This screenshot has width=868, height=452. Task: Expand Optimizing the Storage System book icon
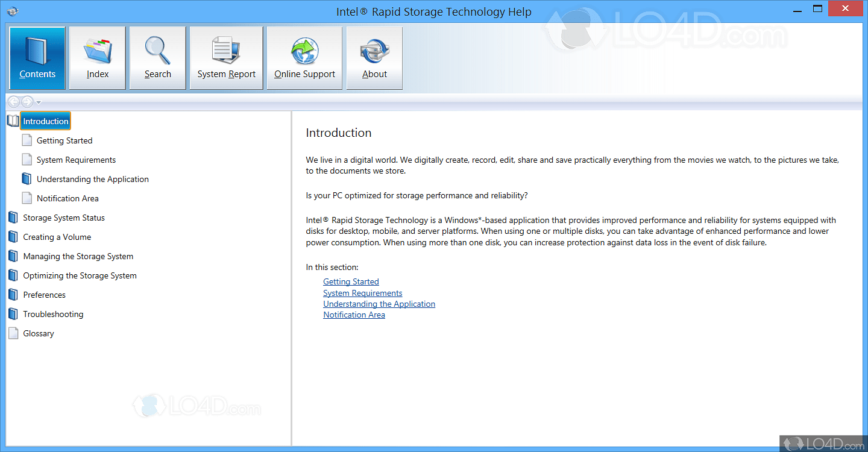point(13,275)
